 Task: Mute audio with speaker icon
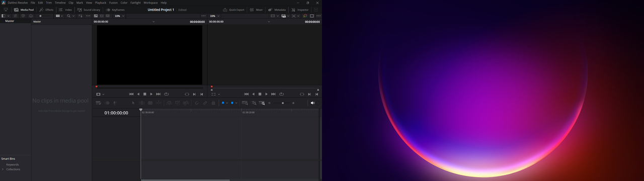[312, 103]
